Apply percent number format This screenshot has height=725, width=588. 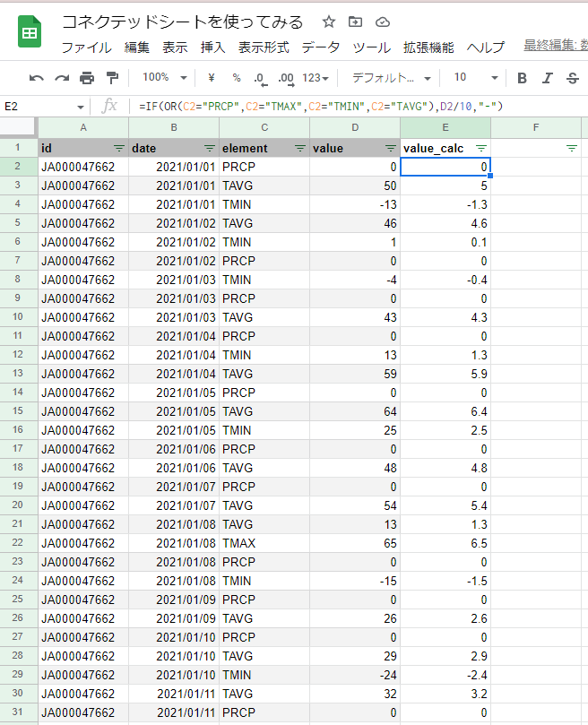[x=237, y=78]
